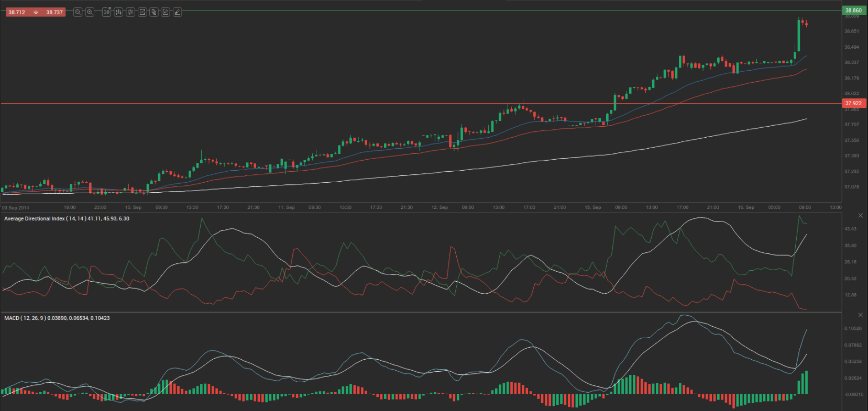The image size is (868, 411).
Task: Close the Average Directional Index panel
Action: (860, 216)
